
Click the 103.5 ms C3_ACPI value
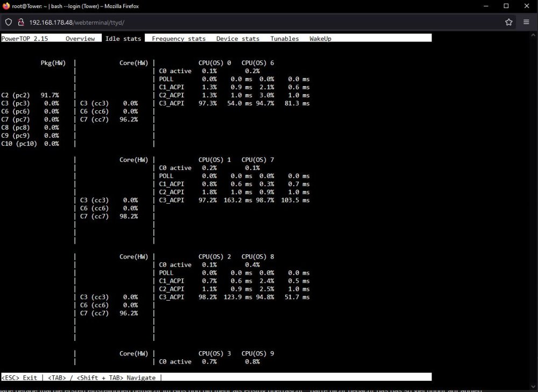coord(295,200)
